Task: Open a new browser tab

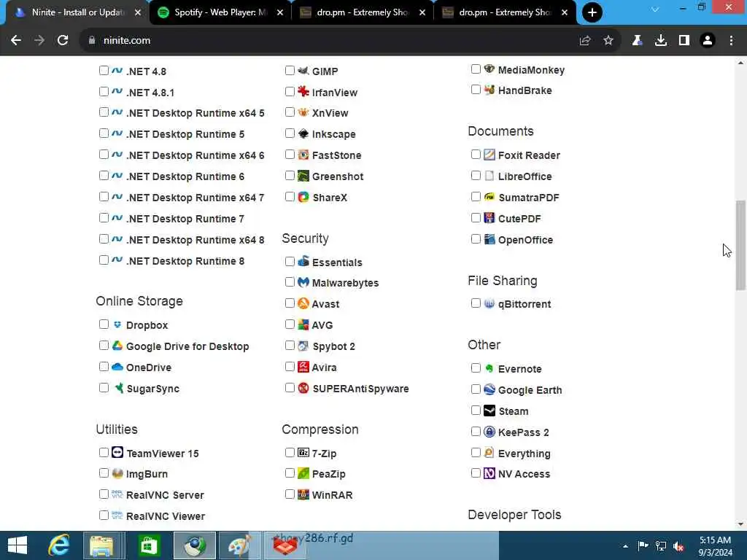Action: (592, 12)
